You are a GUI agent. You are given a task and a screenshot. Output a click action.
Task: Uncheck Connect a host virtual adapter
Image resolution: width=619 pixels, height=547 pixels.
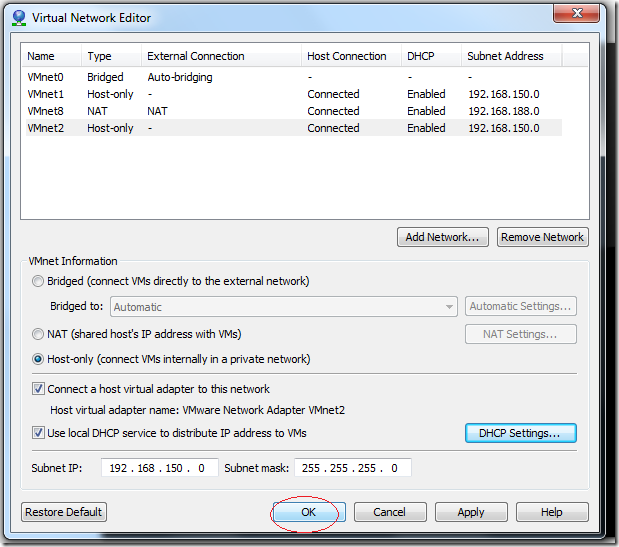coord(39,389)
